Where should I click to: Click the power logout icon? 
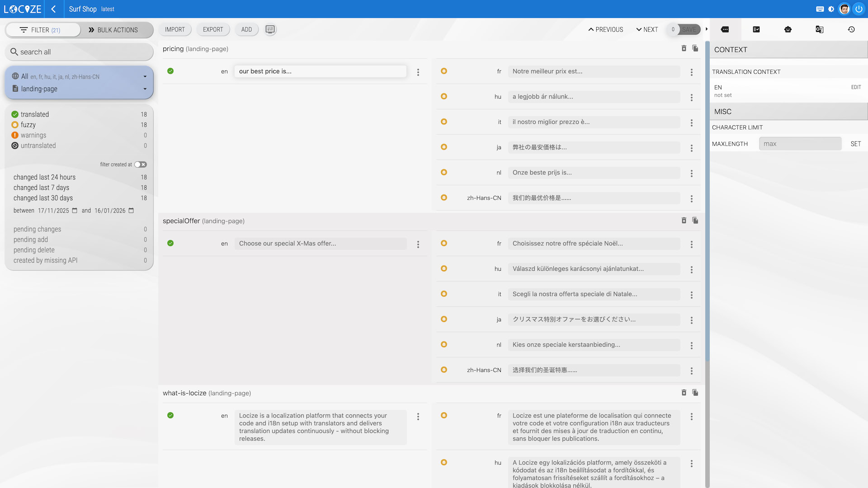point(859,9)
